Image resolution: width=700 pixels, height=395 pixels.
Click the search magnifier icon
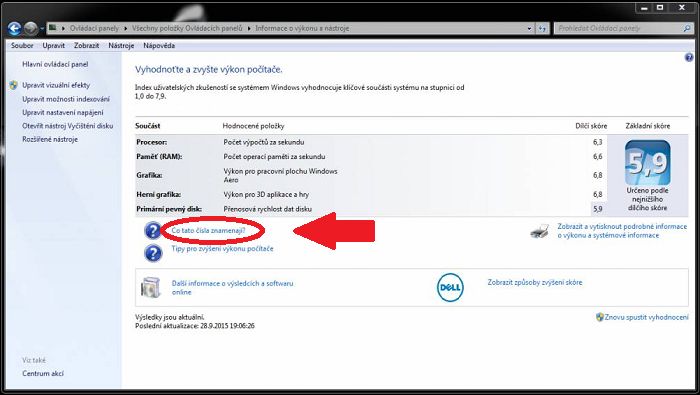[x=687, y=28]
